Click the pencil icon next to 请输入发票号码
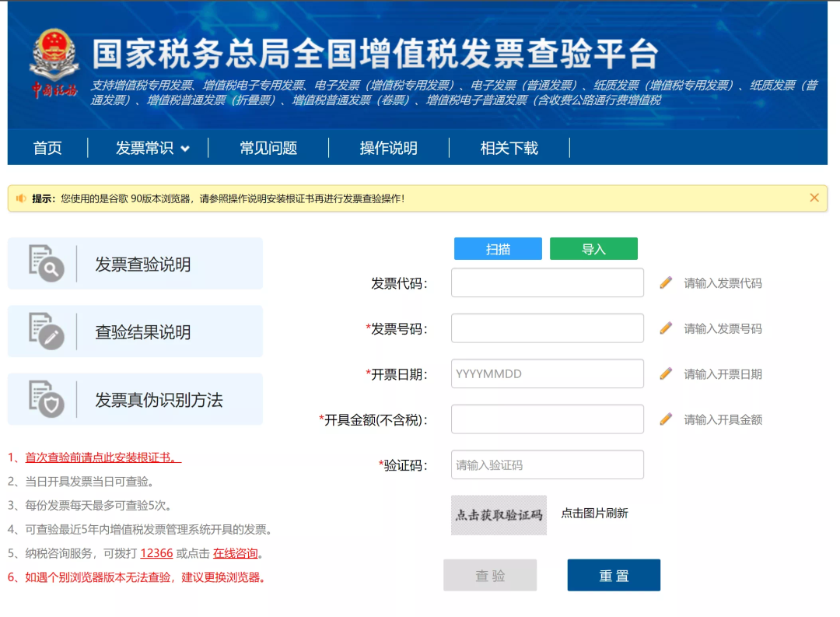 tap(666, 328)
